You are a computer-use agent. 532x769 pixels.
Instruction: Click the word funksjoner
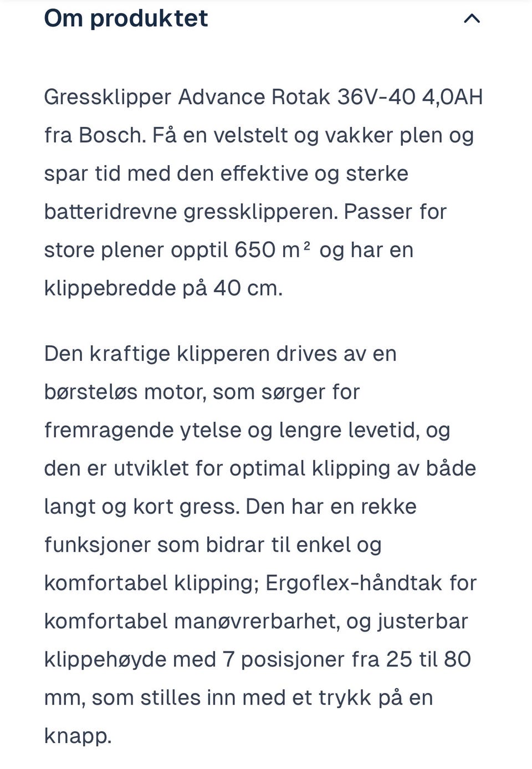coord(98,545)
